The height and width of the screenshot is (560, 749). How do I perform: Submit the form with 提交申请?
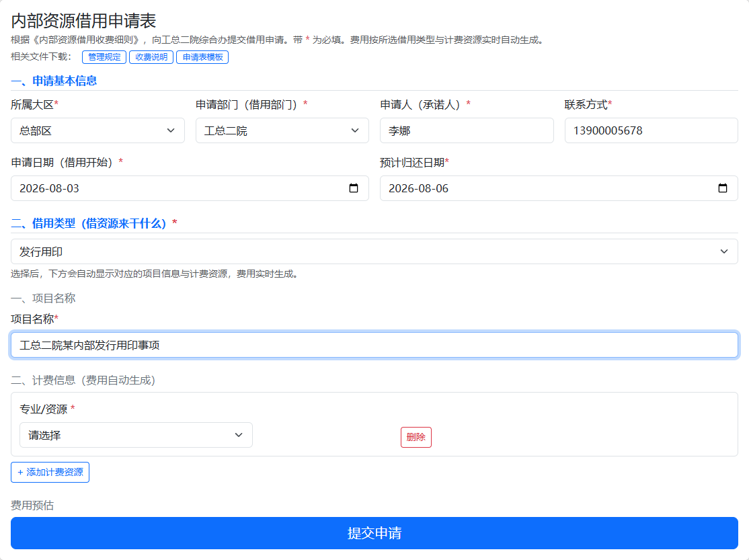tap(374, 532)
